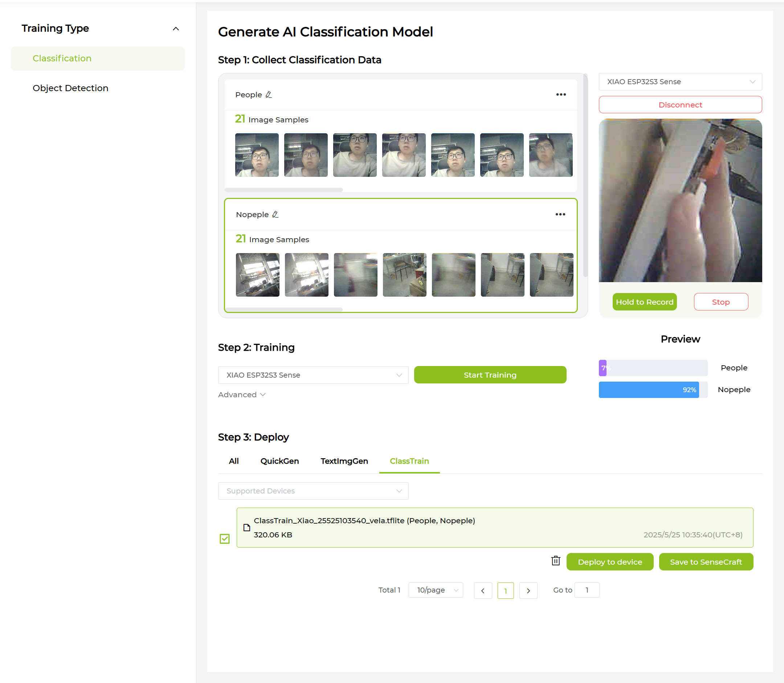
Task: Switch to the All tab
Action: 233,461
